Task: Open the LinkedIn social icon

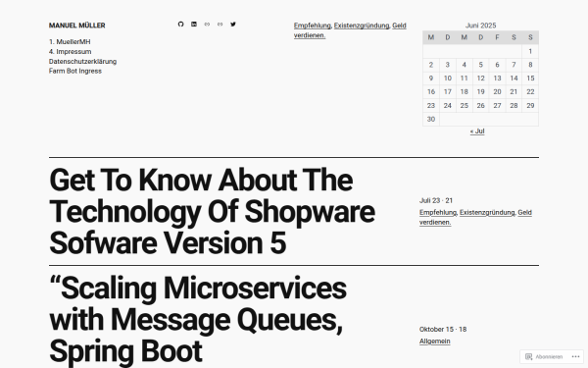Action: [x=194, y=24]
